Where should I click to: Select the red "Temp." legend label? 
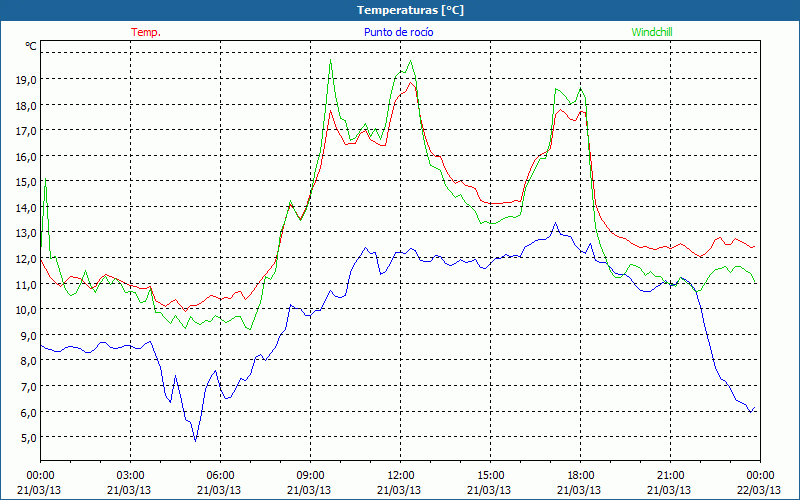(x=146, y=32)
